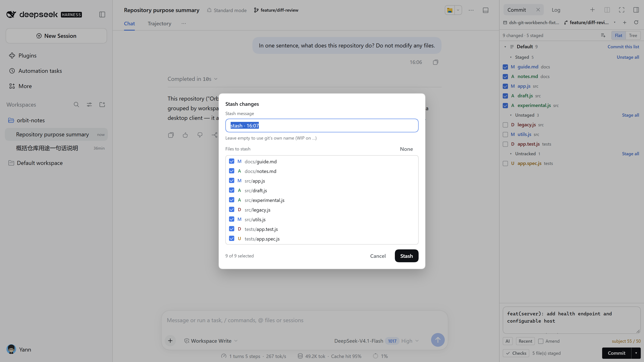Open the Workspace Write permission dropdown

click(211, 341)
